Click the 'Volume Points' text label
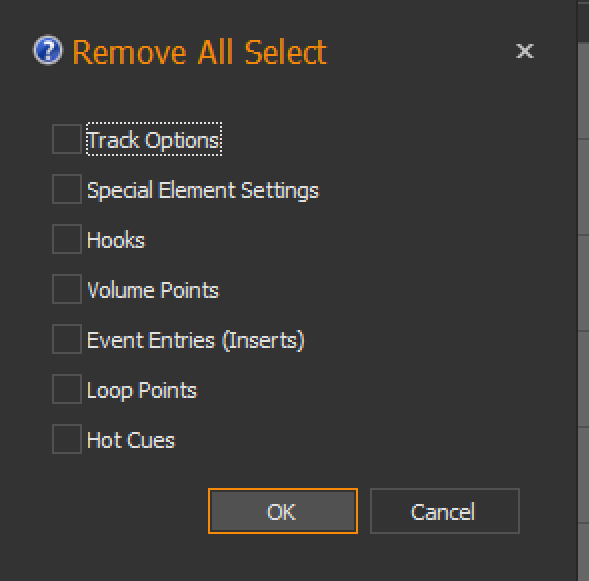This screenshot has height=581, width=589. click(153, 290)
